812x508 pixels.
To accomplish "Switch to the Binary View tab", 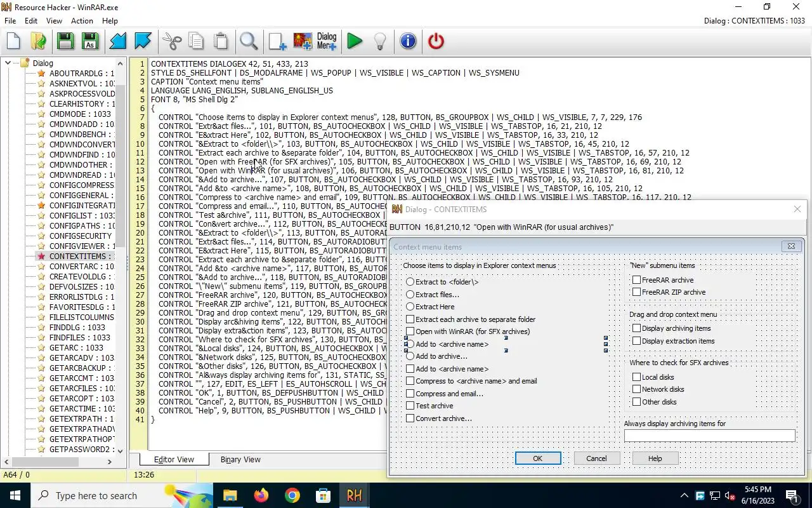I will [240, 460].
